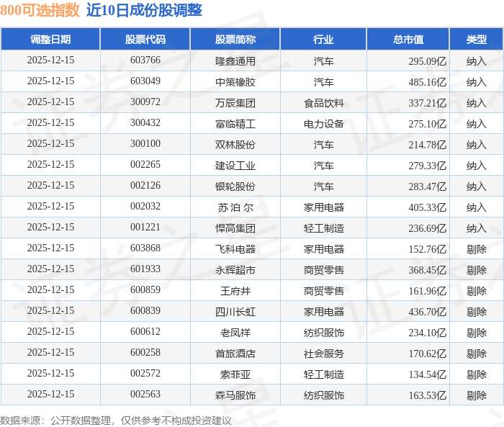
Task: Click market value 275.10亿
Action: tap(428, 124)
